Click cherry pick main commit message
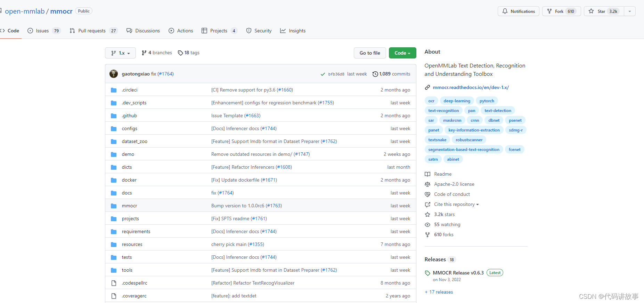Screen dimensions: 644x303 229,244
